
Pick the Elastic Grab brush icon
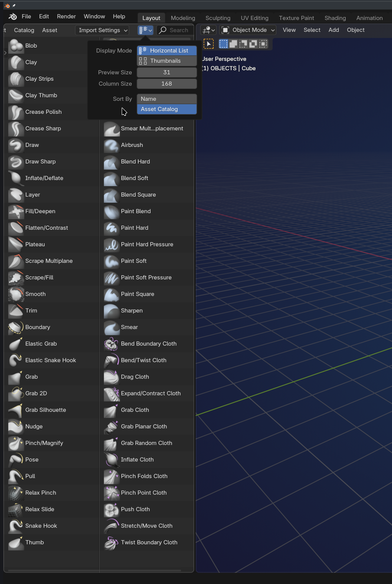pos(16,344)
